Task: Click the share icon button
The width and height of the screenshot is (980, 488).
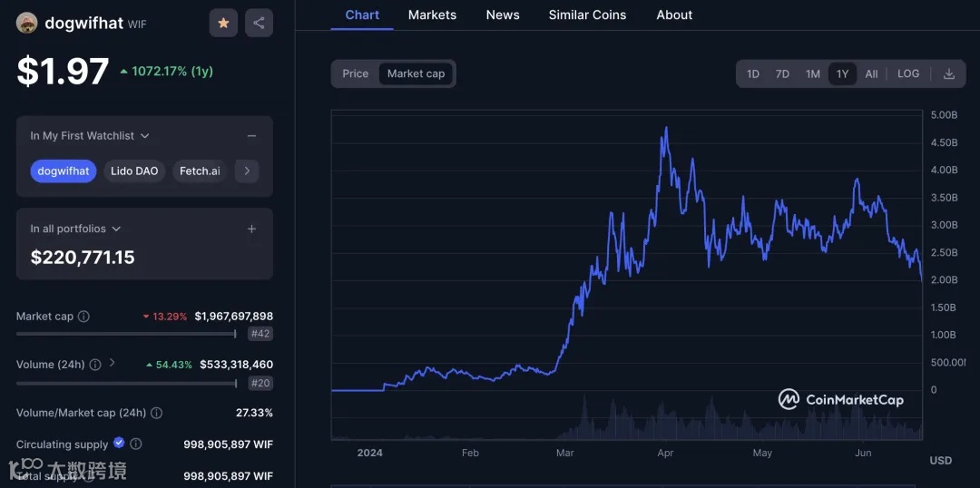Action: (x=259, y=23)
